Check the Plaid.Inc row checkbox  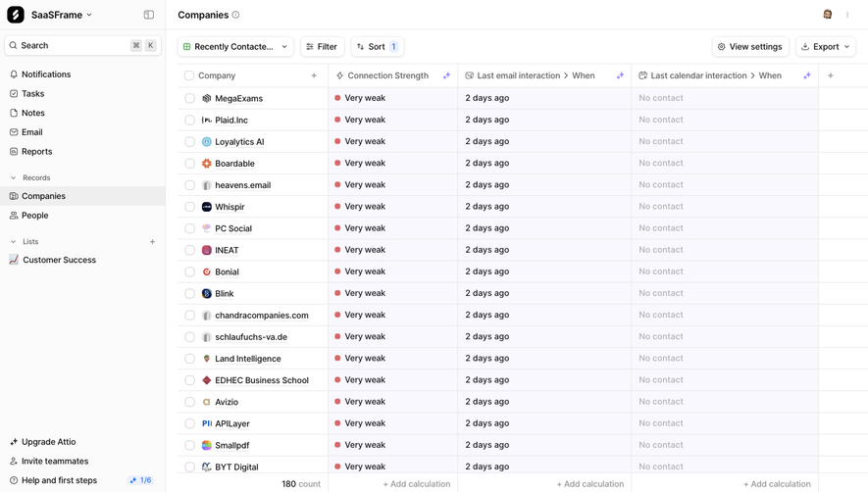(x=190, y=121)
